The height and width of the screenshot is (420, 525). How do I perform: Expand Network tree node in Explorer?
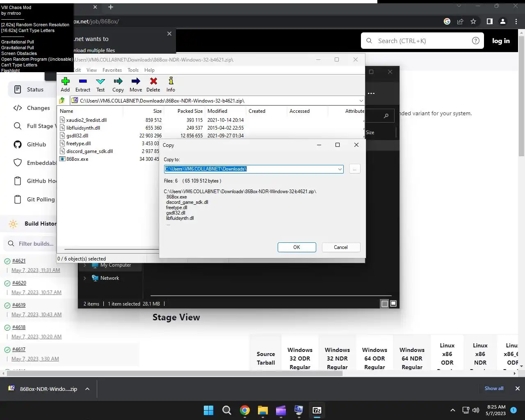tap(85, 278)
